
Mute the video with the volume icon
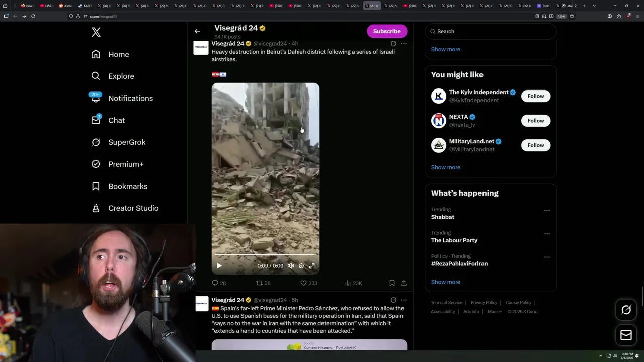pyautogui.click(x=291, y=266)
